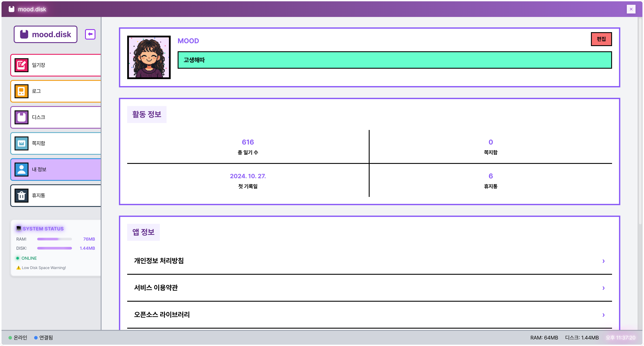Select the 내 정보 menu item
The height and width of the screenshot is (346, 644).
pyautogui.click(x=55, y=169)
